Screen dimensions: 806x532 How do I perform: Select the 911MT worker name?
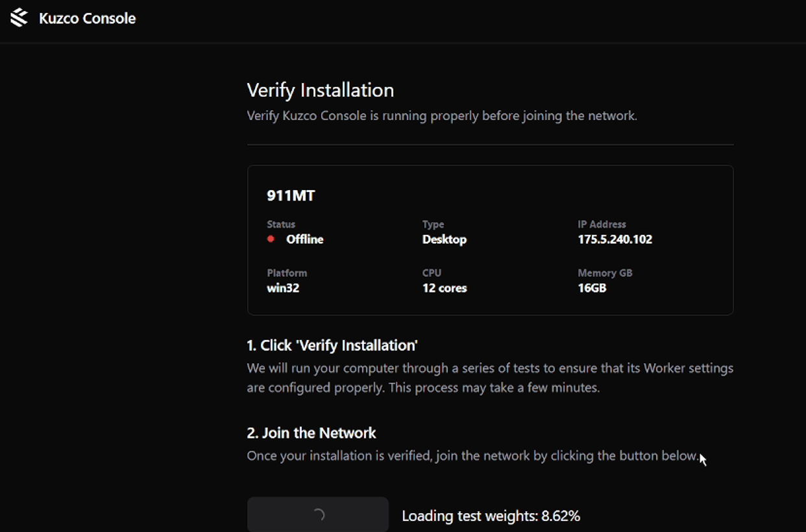[x=291, y=195]
